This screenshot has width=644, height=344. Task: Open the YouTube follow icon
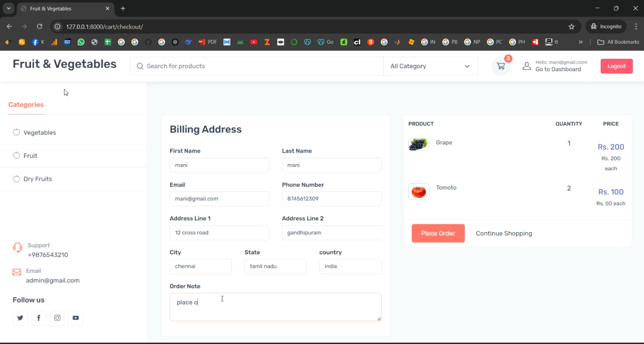point(76,318)
